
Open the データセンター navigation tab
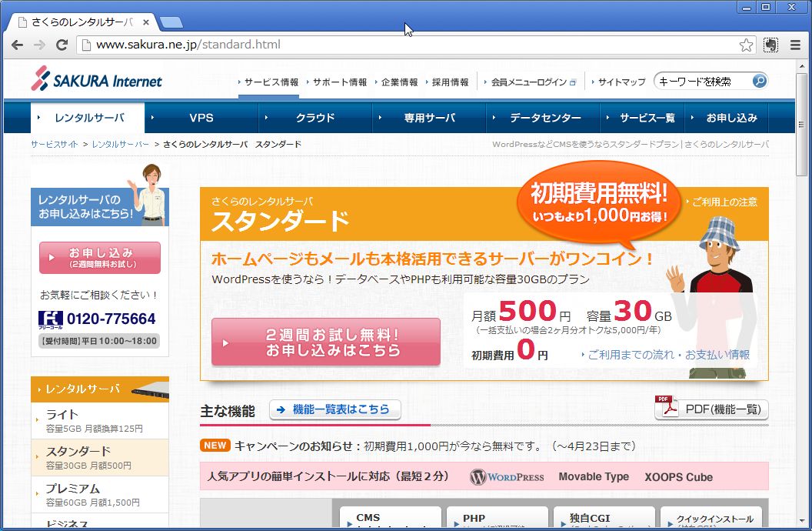543,118
